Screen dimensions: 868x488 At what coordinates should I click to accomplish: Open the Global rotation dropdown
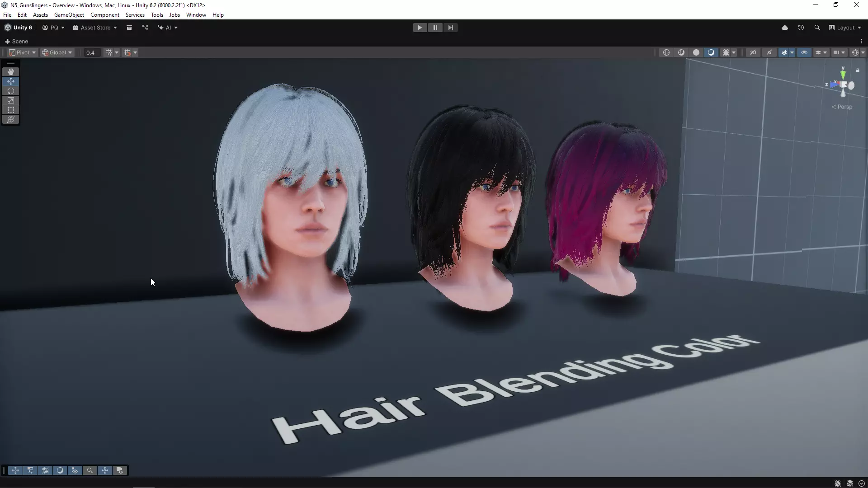[x=57, y=52]
